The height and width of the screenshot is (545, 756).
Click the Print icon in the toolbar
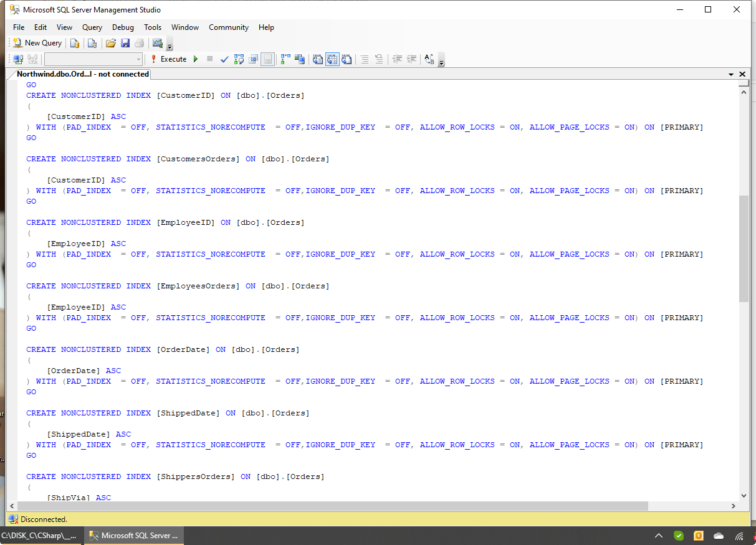point(139,43)
